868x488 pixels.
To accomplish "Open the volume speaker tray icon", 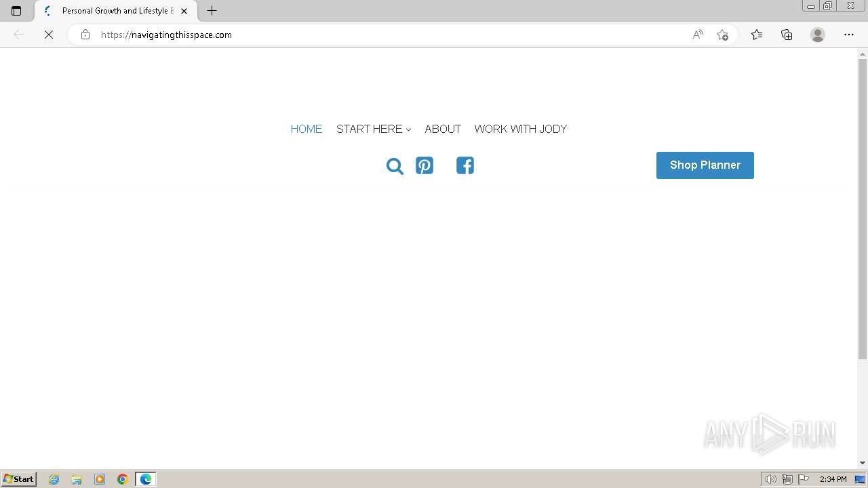I will pyautogui.click(x=770, y=479).
